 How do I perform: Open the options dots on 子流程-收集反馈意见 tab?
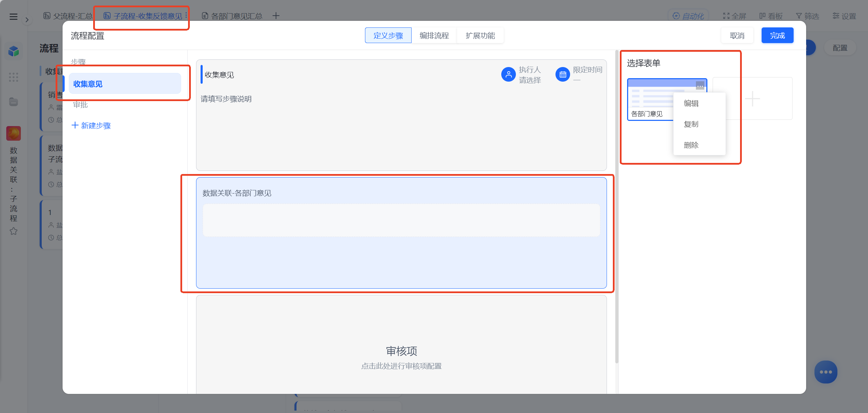pos(186,15)
